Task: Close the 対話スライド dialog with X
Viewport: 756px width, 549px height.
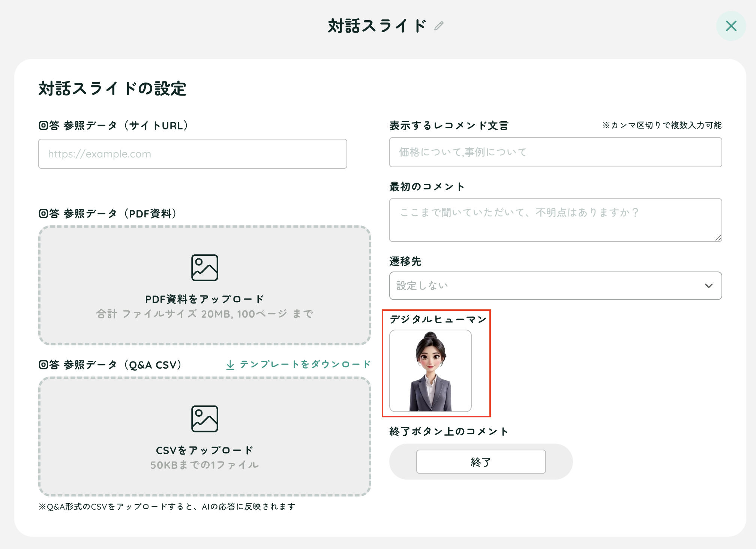Action: click(x=731, y=26)
